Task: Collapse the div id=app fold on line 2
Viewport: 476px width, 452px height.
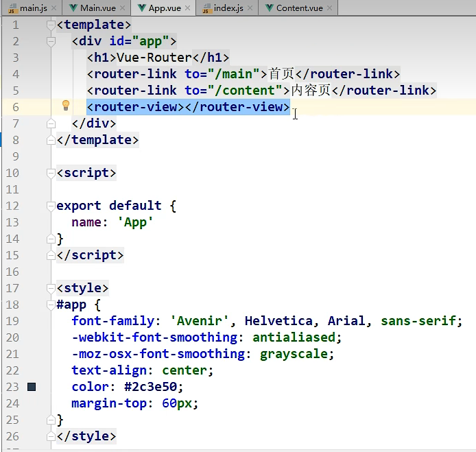Action: coord(51,42)
